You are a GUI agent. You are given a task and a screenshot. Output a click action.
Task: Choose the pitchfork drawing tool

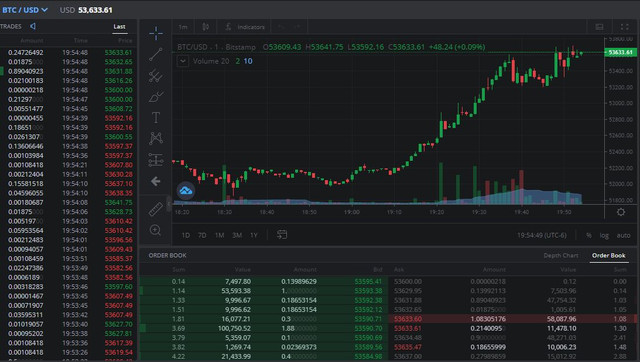click(x=156, y=76)
